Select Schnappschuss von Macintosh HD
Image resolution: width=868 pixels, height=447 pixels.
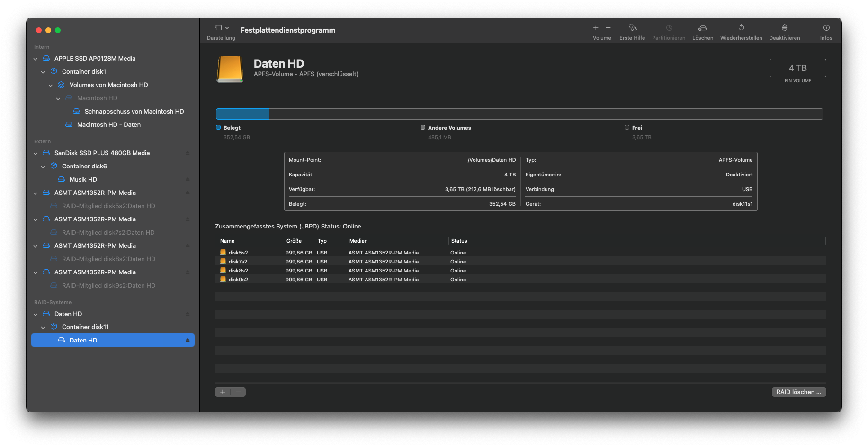pyautogui.click(x=134, y=111)
